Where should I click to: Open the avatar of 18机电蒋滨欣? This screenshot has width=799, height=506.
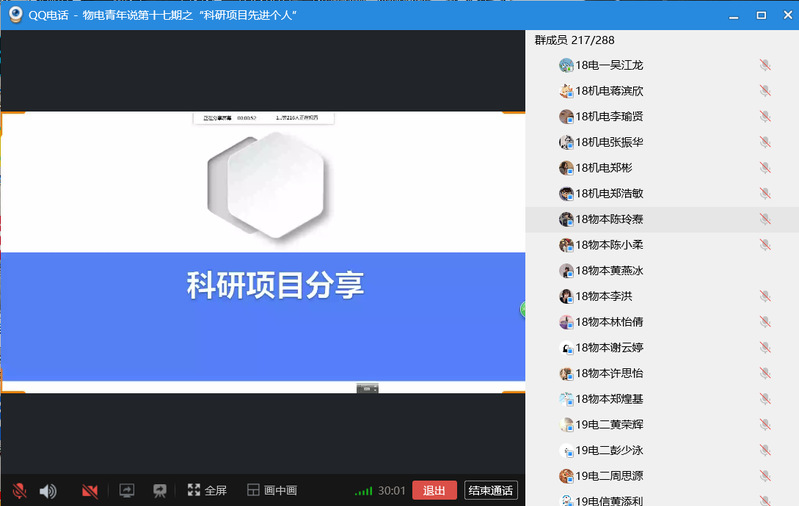click(x=567, y=91)
